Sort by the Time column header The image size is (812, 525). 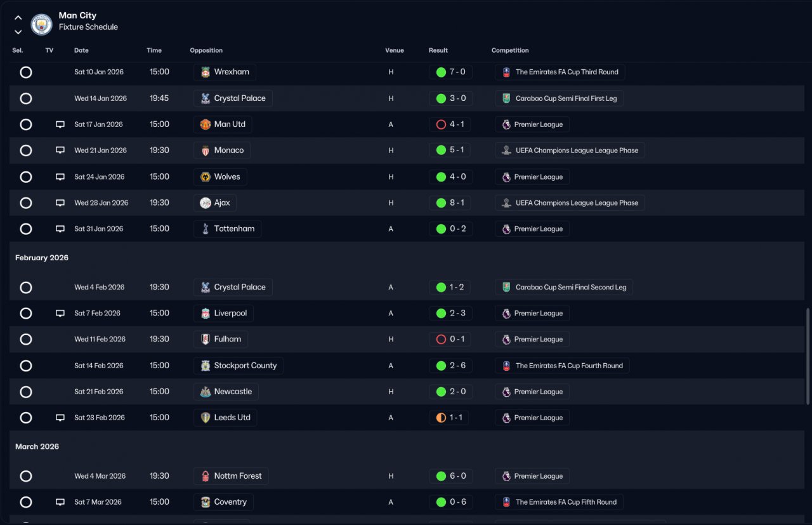(x=154, y=50)
